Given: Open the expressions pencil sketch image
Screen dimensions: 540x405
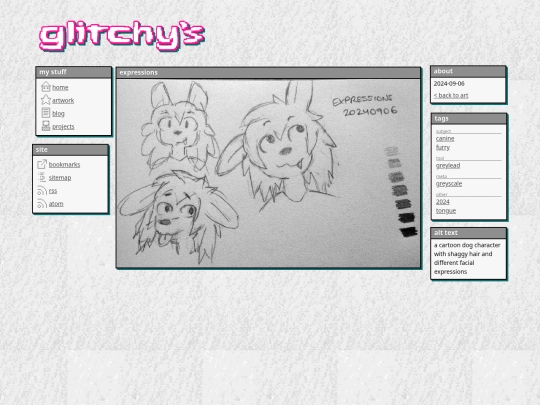Looking at the screenshot, I should [x=268, y=173].
